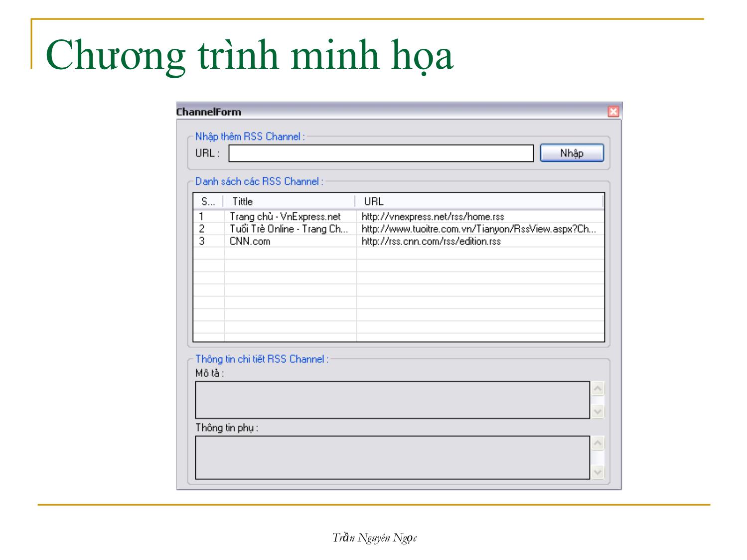
Task: Select the CNN.com row
Action: click(399, 241)
